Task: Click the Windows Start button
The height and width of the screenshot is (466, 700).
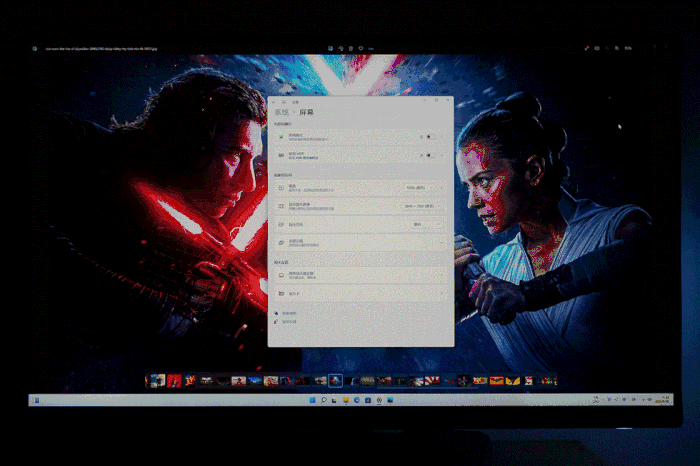Action: 312,400
